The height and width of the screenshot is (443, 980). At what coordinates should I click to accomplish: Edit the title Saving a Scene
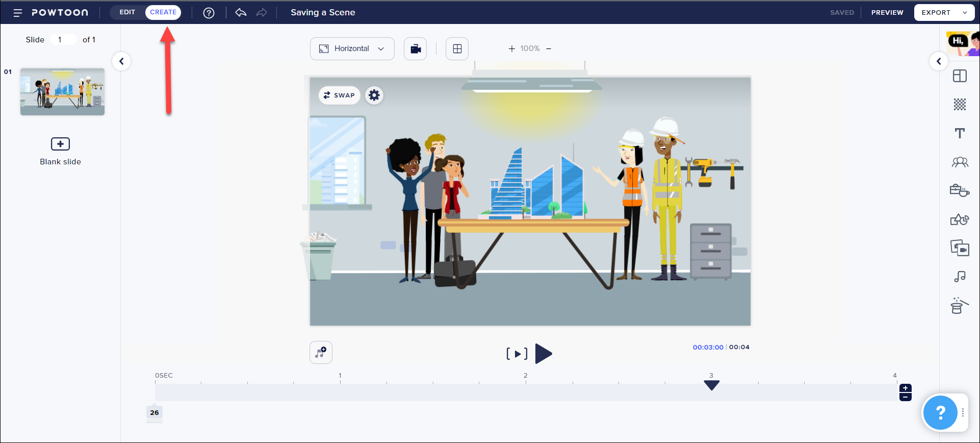(x=323, y=12)
